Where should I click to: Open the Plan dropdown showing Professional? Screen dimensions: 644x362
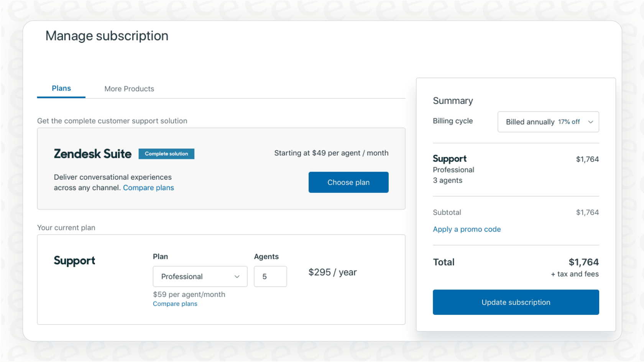[200, 276]
